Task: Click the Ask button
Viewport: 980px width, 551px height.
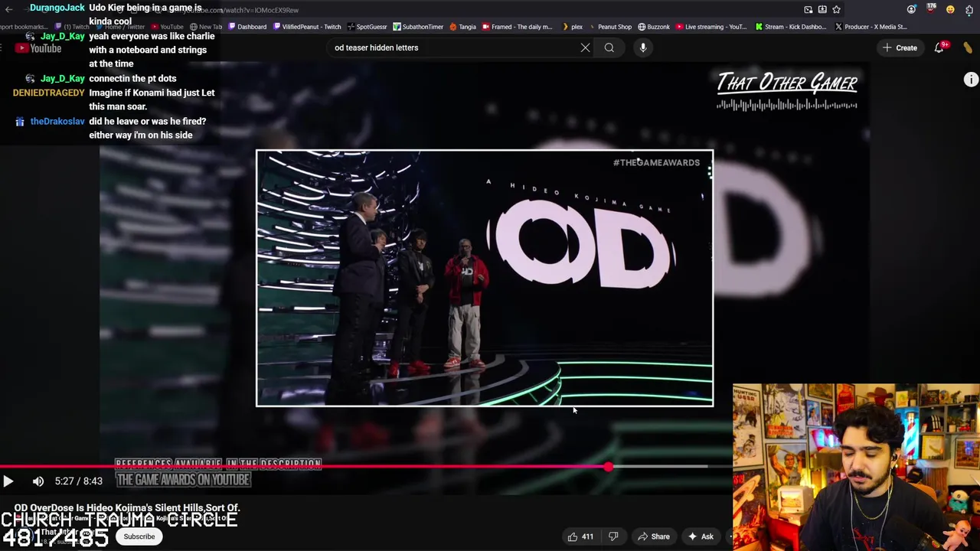Action: [701, 536]
